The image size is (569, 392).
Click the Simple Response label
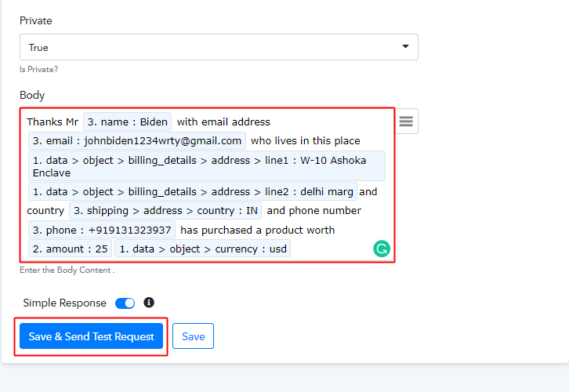click(x=64, y=303)
